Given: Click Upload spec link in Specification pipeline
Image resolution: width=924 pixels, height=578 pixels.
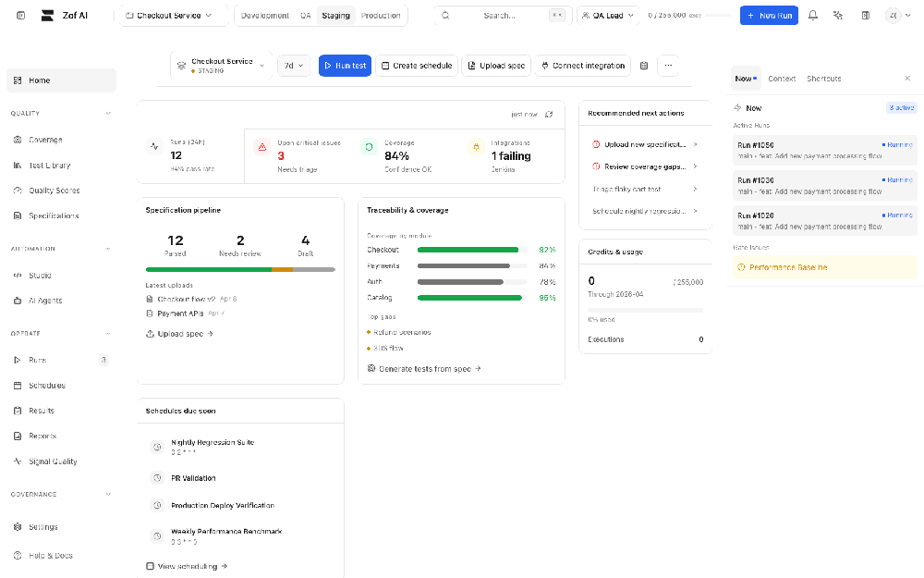Looking at the screenshot, I should point(179,334).
